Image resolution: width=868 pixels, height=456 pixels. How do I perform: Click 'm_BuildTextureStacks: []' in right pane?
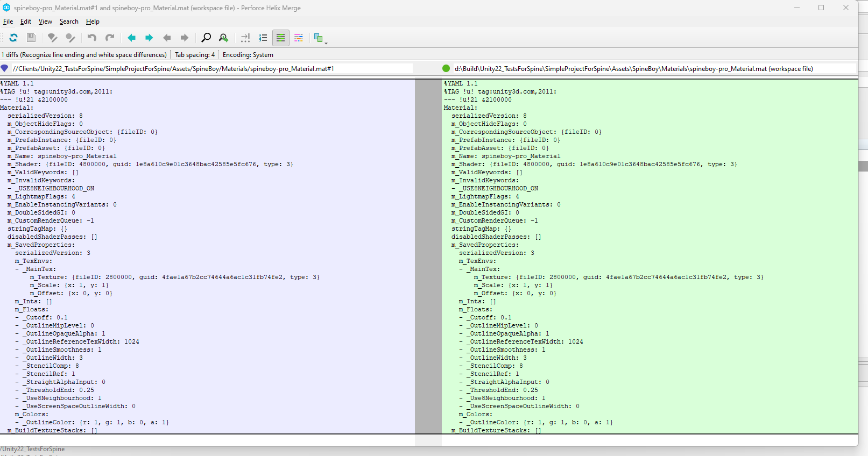(496, 430)
